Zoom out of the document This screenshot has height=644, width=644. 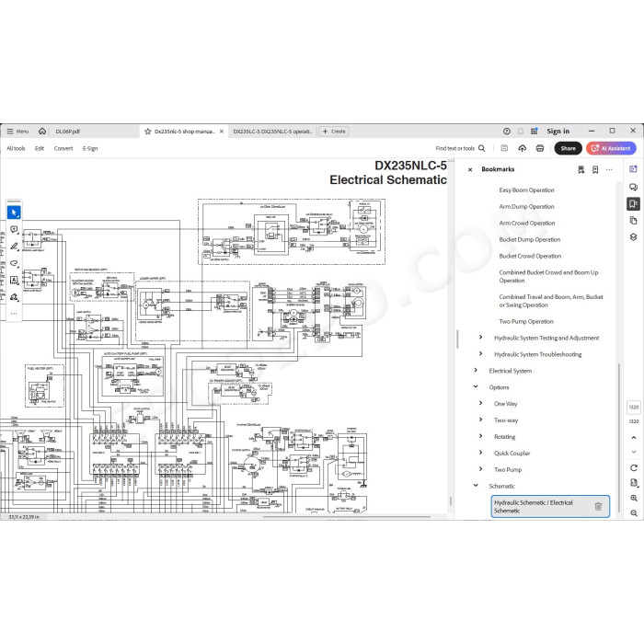[x=634, y=513]
